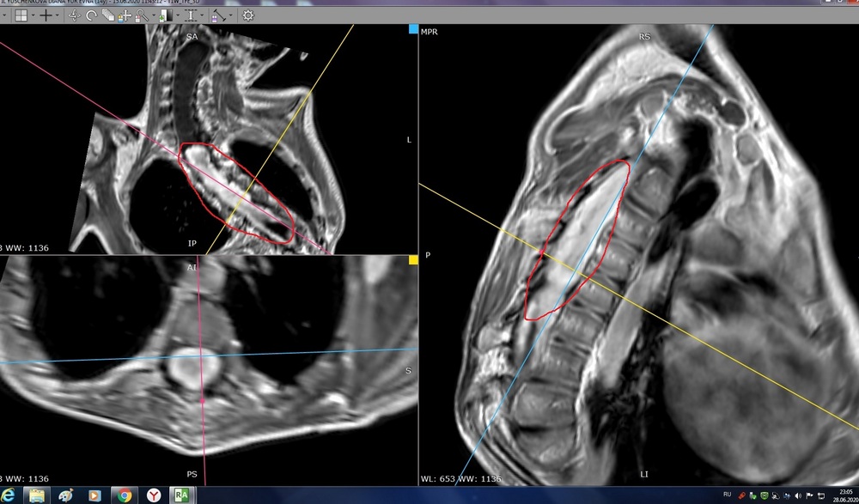The image size is (859, 504).
Task: Select the window level contrast tool
Action: (166, 15)
